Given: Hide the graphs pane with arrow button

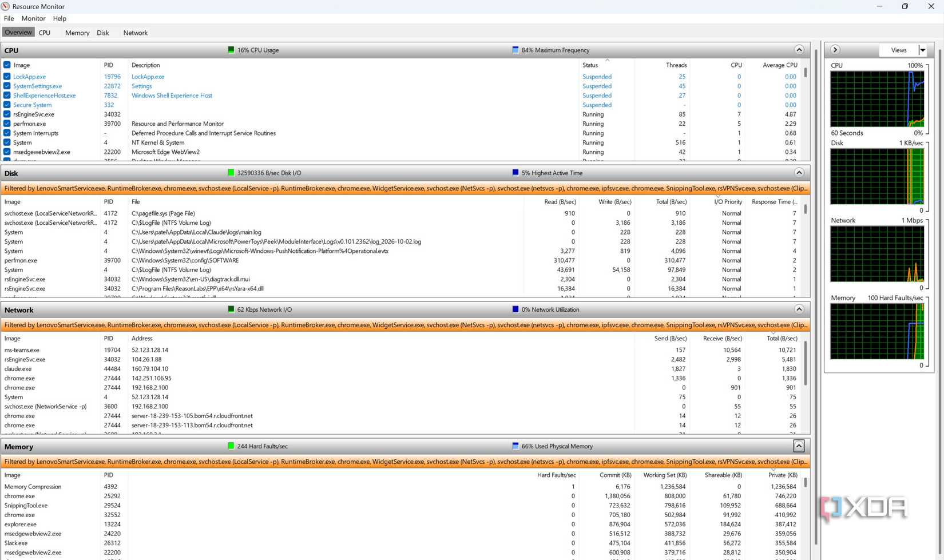Looking at the screenshot, I should point(835,50).
